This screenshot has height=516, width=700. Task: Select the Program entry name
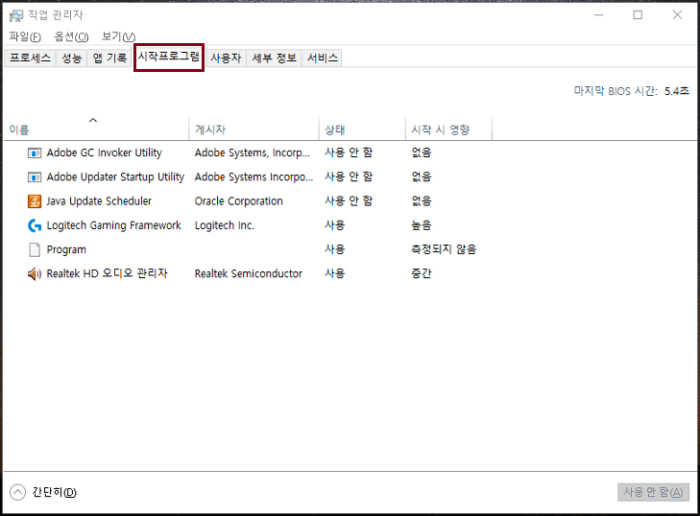tap(67, 250)
